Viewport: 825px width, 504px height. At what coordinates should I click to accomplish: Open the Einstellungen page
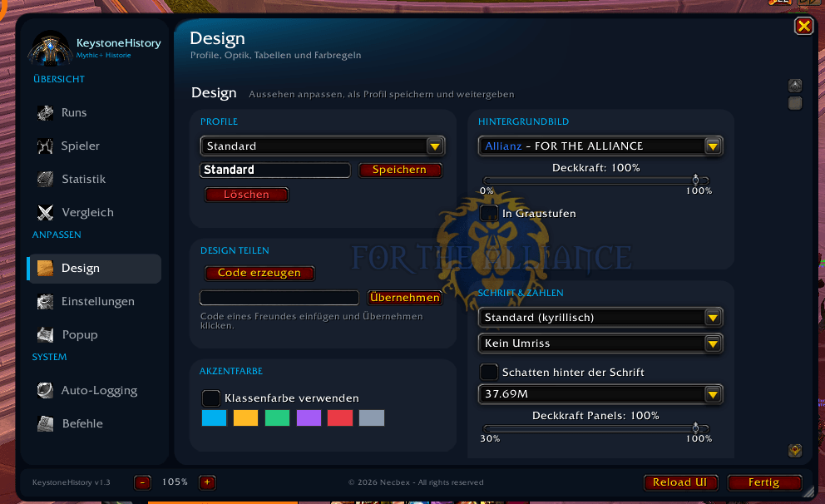[95, 301]
